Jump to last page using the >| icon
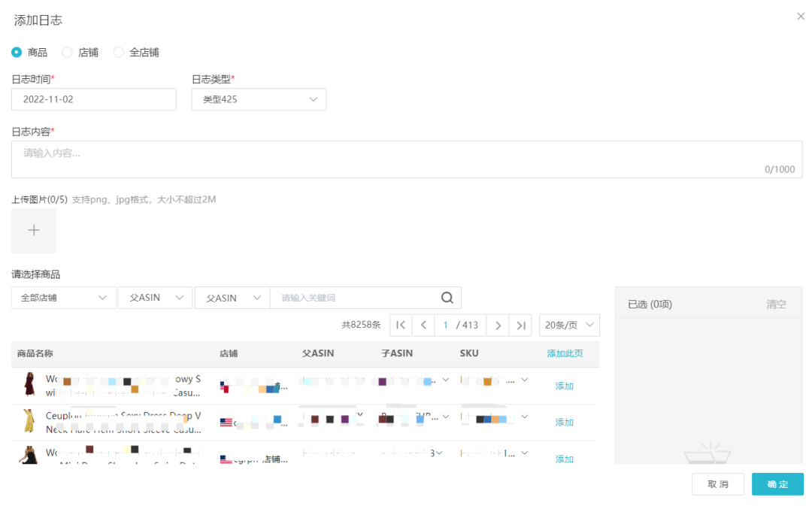Image resolution: width=812 pixels, height=506 pixels. [520, 324]
